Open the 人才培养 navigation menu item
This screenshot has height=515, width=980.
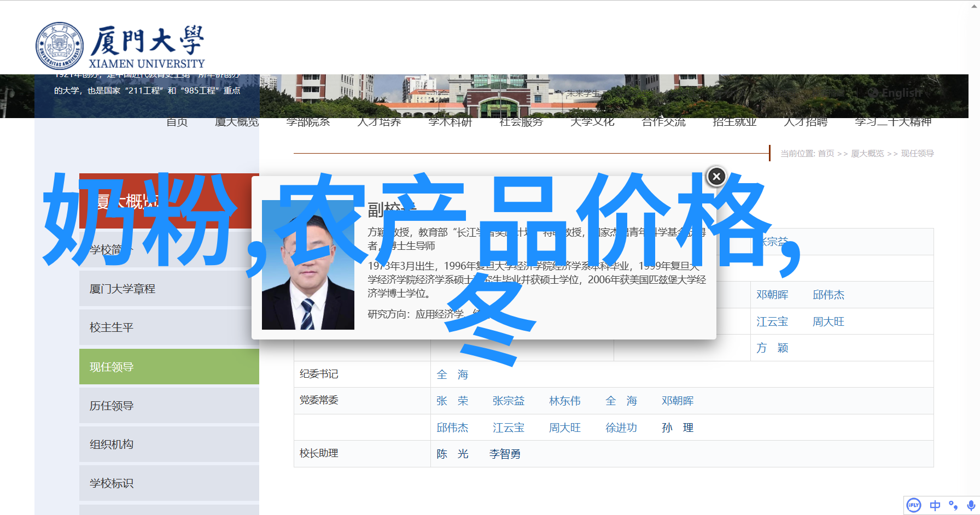click(x=379, y=122)
